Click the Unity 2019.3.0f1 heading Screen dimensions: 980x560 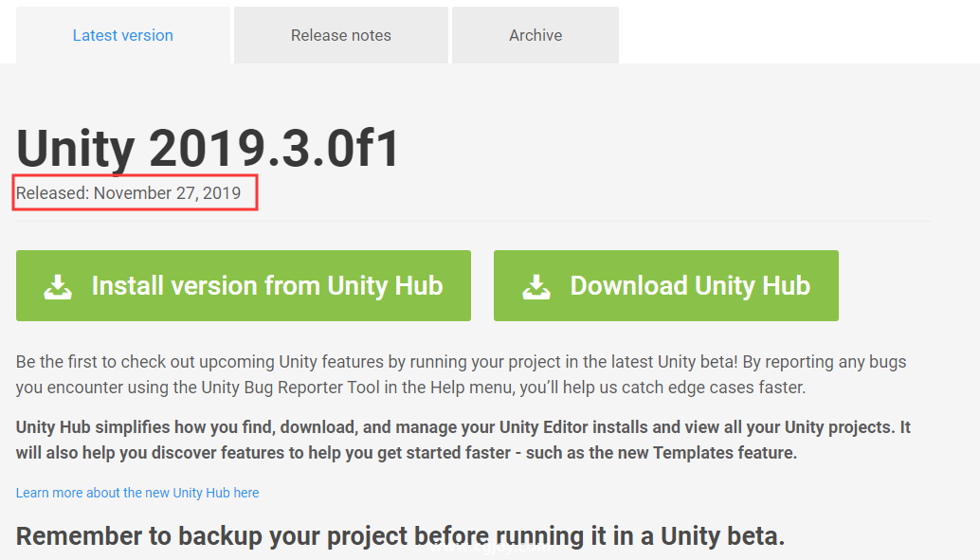click(209, 149)
